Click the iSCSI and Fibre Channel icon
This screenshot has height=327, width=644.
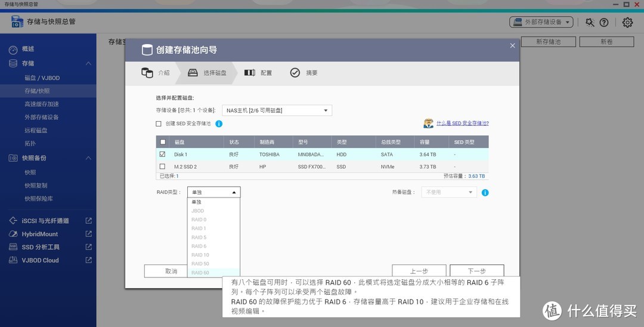[x=13, y=221]
